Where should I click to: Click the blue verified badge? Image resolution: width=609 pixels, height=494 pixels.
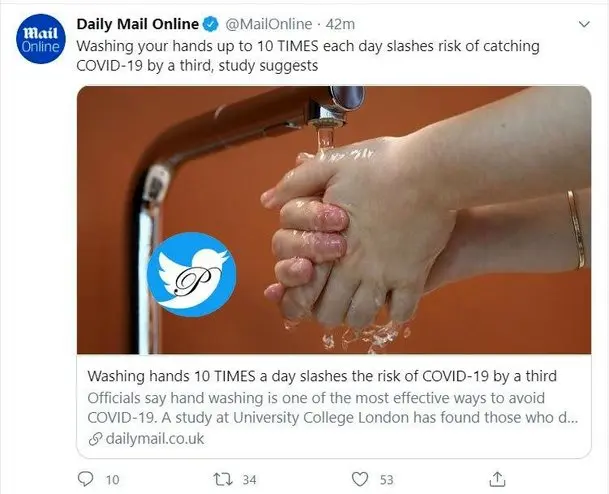[211, 24]
